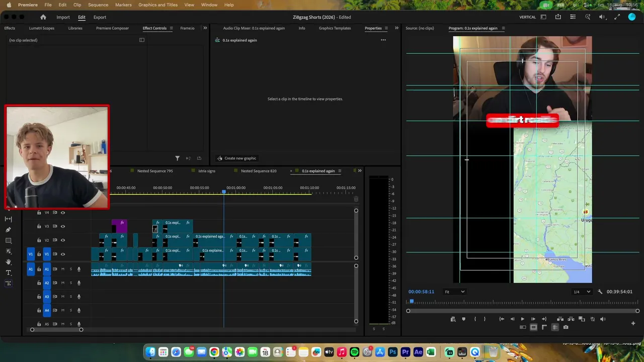644x362 pixels.
Task: Solo audio track A2
Action: pos(70,283)
